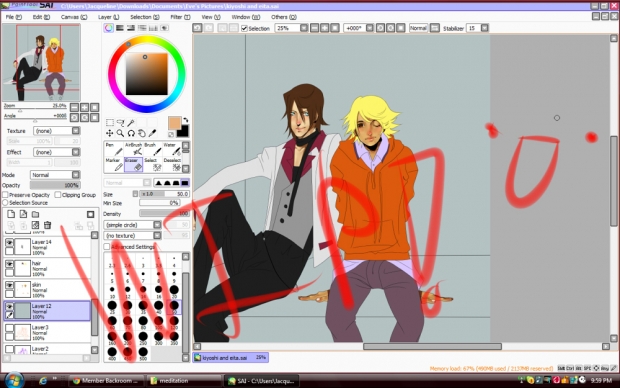Switch to kiyoshi and eita.sai canvas tab
620x388 pixels.
tap(231, 358)
